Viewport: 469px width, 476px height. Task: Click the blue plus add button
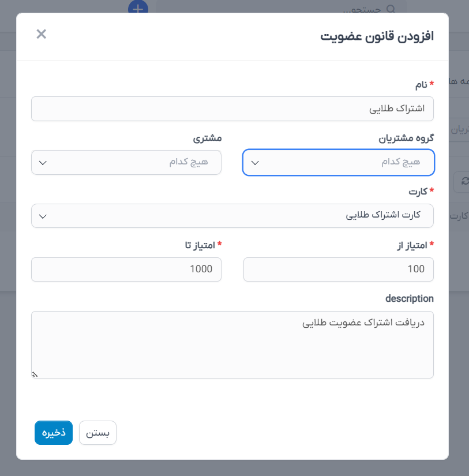pos(138,7)
